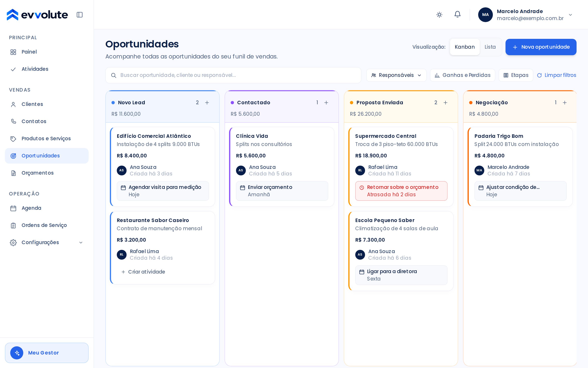Open the Meu Gestor assistant
The height and width of the screenshot is (368, 588).
(47, 353)
